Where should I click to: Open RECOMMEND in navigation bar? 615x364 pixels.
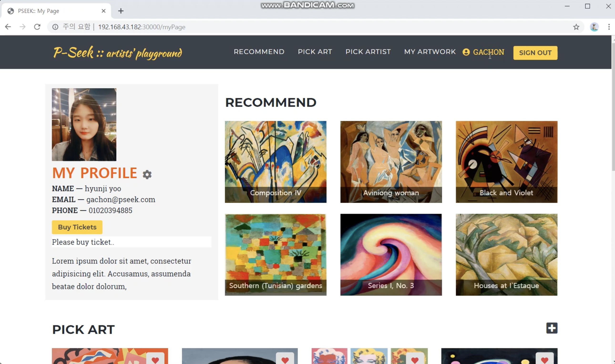[259, 52]
